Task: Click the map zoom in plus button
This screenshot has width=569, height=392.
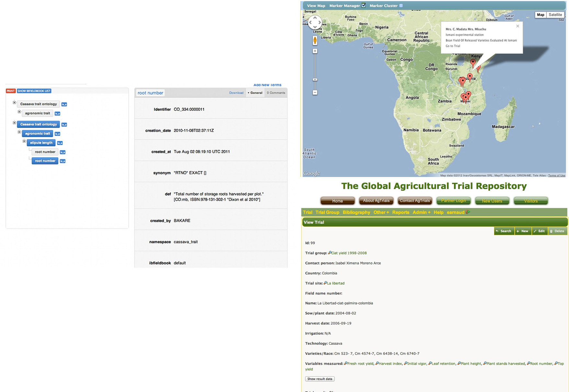Action: [x=315, y=51]
